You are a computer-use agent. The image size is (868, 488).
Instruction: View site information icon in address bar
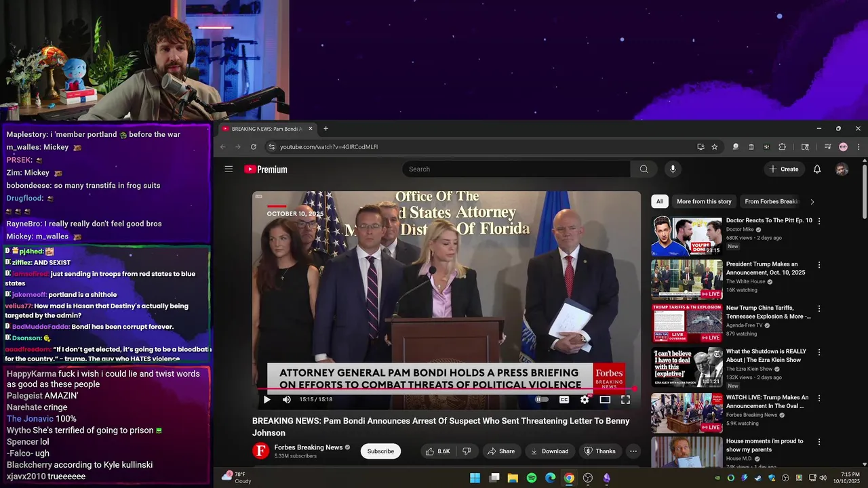point(271,146)
